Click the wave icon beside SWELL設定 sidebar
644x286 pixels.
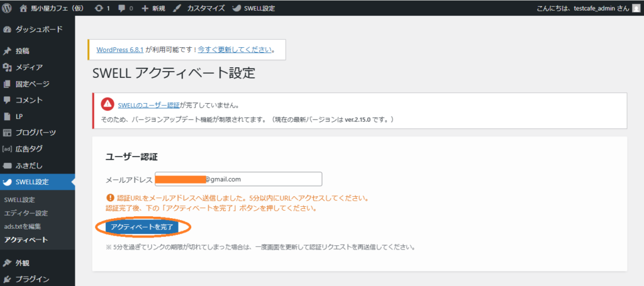tap(7, 182)
